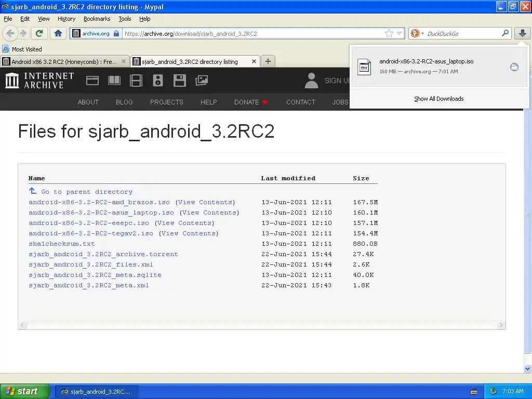Screen dimensions: 532x399
Task: Open sjarb_android_3.2RC2_files.xml
Action: [x=90, y=264]
